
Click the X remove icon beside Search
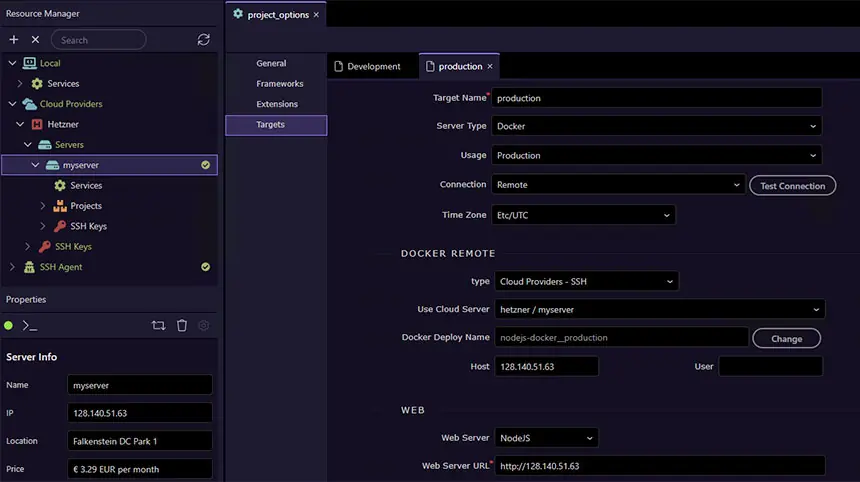(x=35, y=39)
